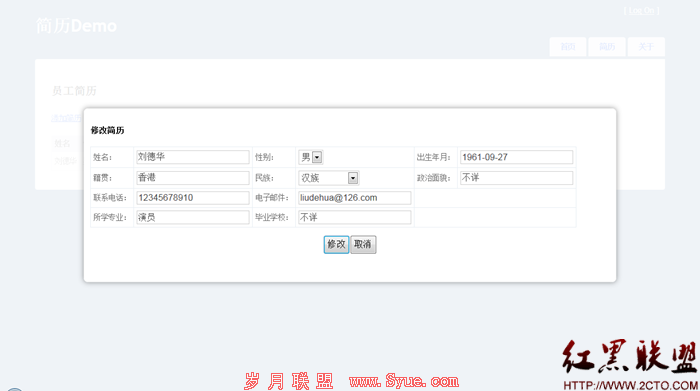Click the 修改简历 dialog title
The image size is (700, 391).
[x=108, y=130]
